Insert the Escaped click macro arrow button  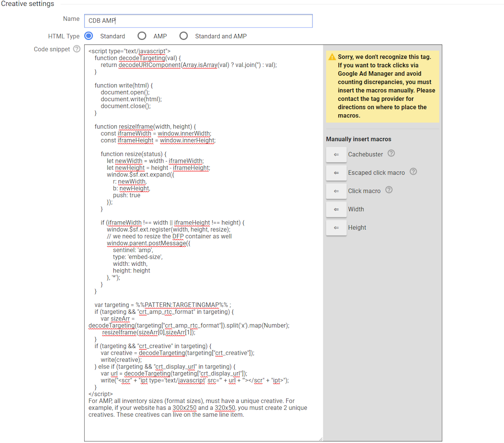(x=336, y=172)
